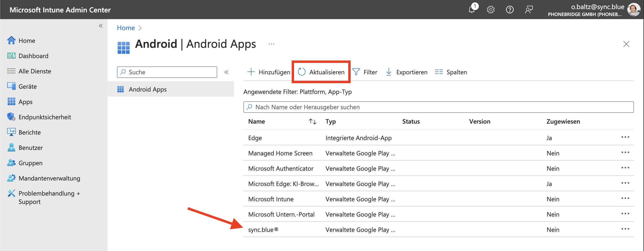Image resolution: width=644 pixels, height=251 pixels.
Task: Open the Filter options
Action: tap(365, 72)
